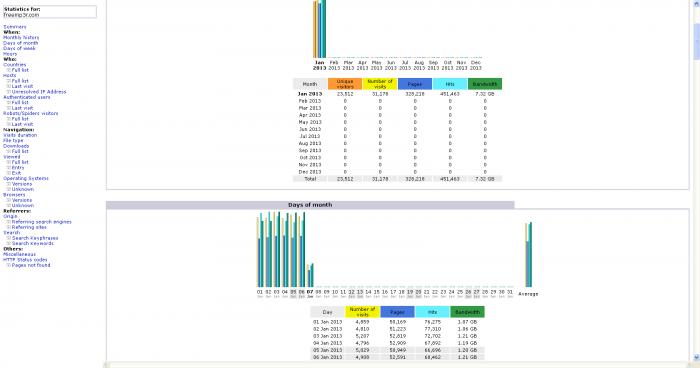
Task: Click the icon before Entry under Viewed
Action: (x=8, y=168)
